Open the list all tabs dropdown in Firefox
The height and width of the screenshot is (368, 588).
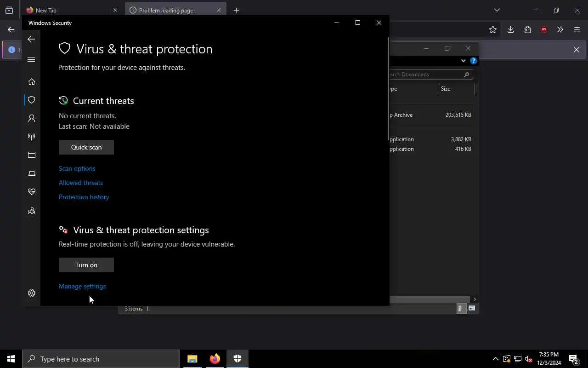[x=497, y=10]
